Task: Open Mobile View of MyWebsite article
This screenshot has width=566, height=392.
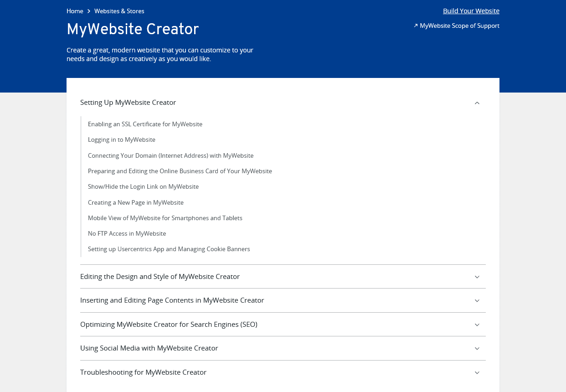Action: [165, 218]
